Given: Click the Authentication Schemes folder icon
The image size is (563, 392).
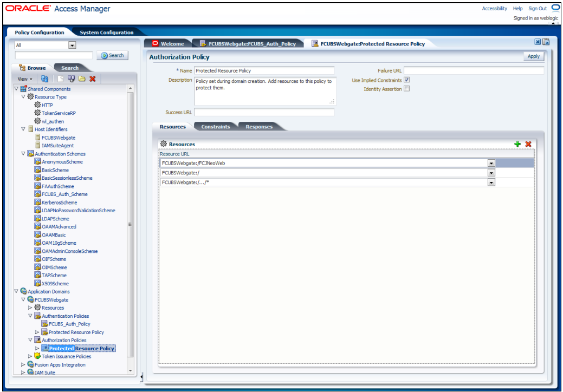Looking at the screenshot, I should [30, 154].
